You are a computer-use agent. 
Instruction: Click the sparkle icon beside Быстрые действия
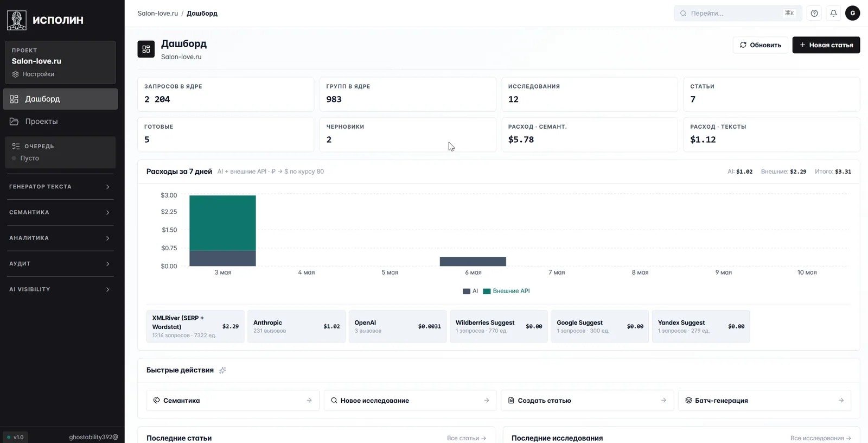(222, 370)
